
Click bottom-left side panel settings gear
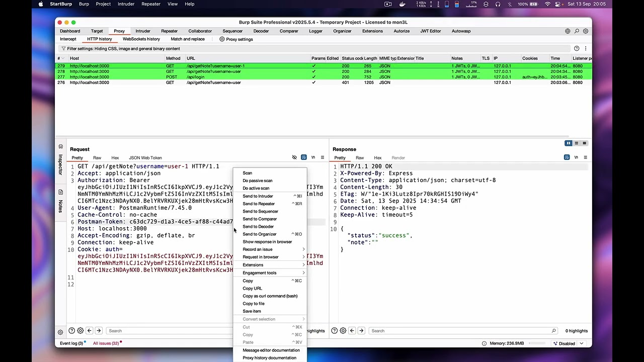tap(60, 332)
